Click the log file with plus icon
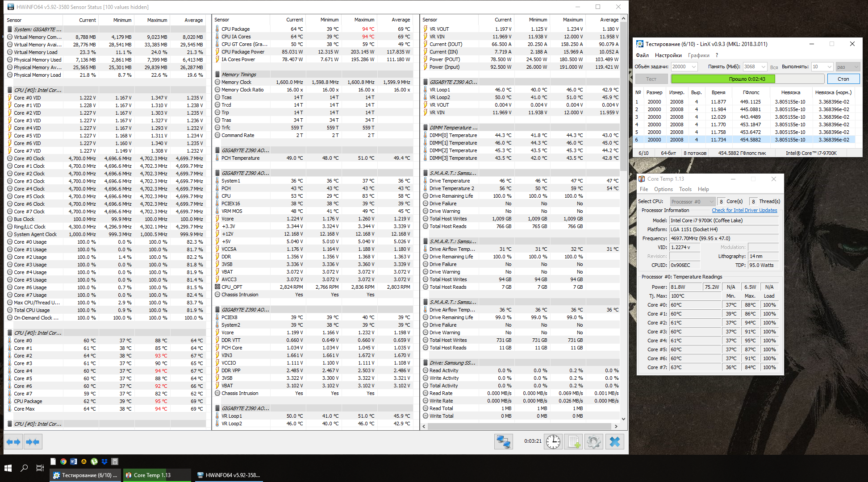This screenshot has height=482, width=868. [573, 442]
